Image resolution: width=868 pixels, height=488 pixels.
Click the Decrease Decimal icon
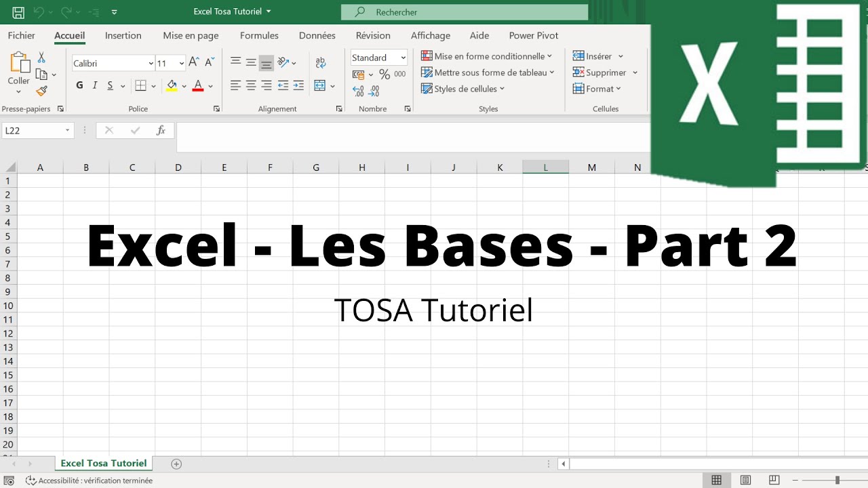coord(375,91)
